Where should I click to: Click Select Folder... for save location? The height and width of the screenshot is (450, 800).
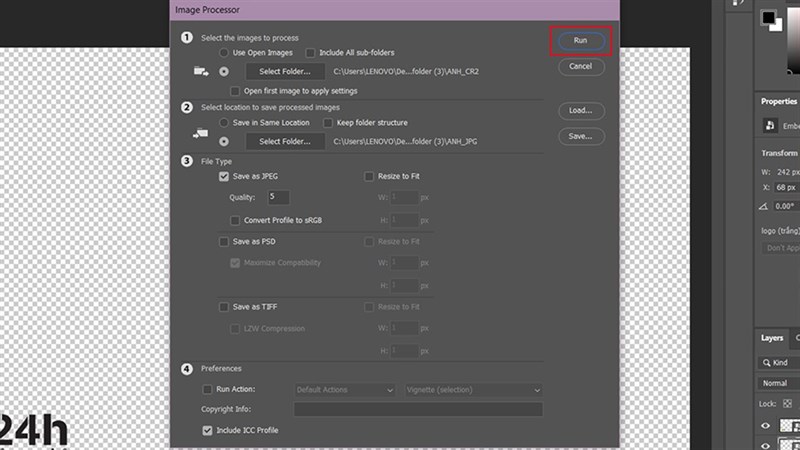click(285, 141)
